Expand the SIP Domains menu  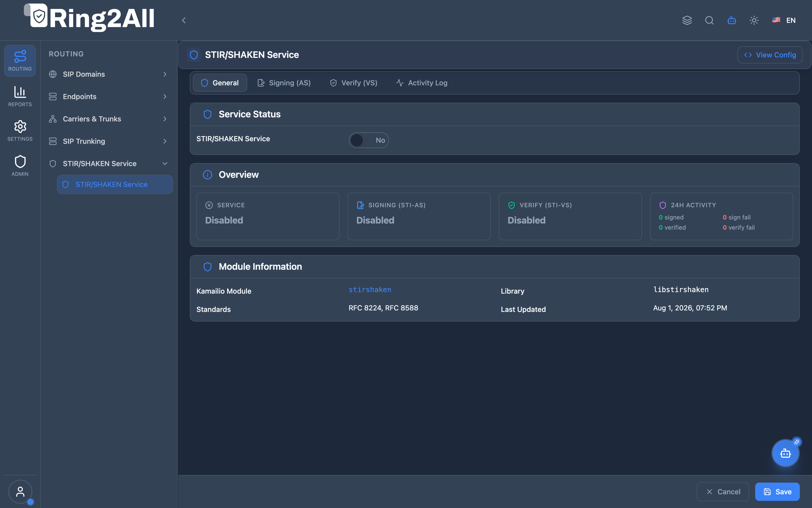tap(108, 74)
